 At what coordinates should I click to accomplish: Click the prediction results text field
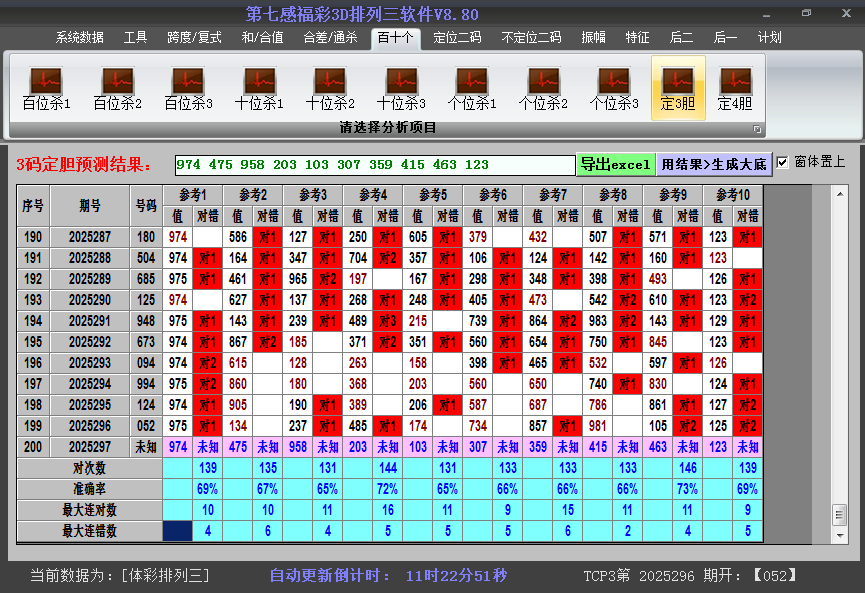tap(374, 164)
